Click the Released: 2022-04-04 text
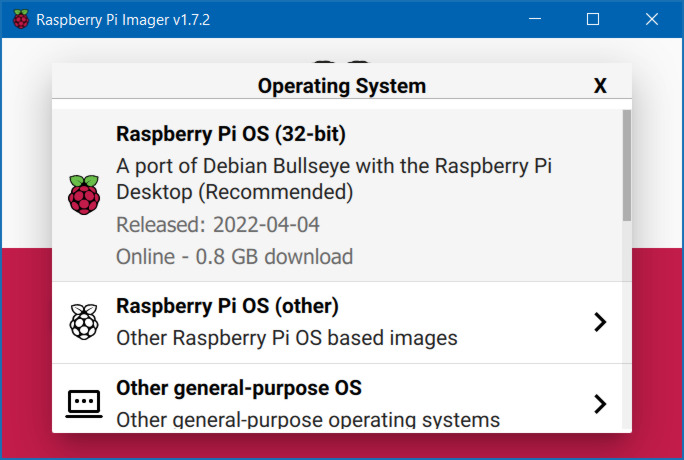The height and width of the screenshot is (460, 684). click(x=218, y=224)
